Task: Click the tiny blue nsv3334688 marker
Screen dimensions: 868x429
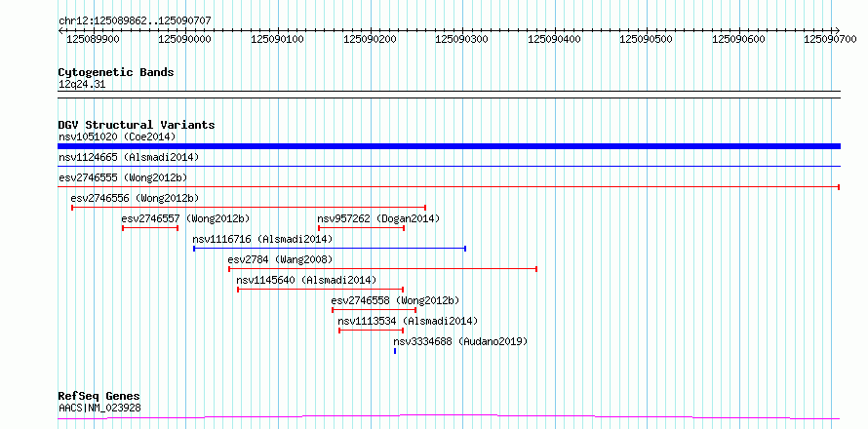Action: [395, 351]
